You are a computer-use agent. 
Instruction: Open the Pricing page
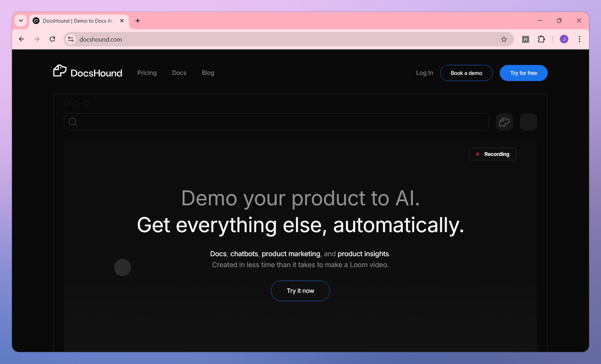147,73
